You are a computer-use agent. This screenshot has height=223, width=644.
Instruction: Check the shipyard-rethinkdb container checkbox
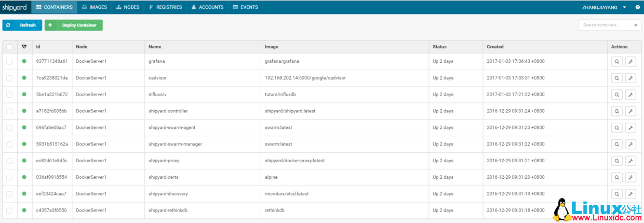tap(9, 211)
